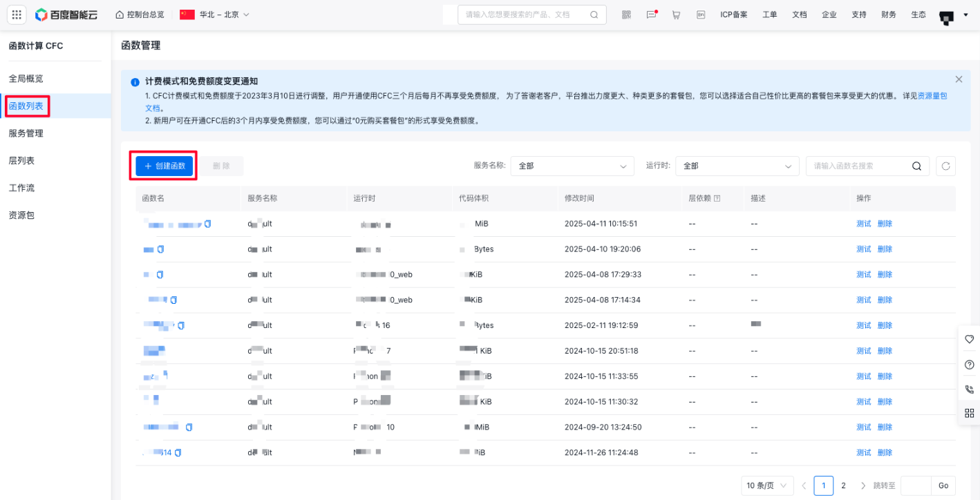Image resolution: width=980 pixels, height=500 pixels.
Task: Open 财务 in the top navigation
Action: (x=889, y=15)
